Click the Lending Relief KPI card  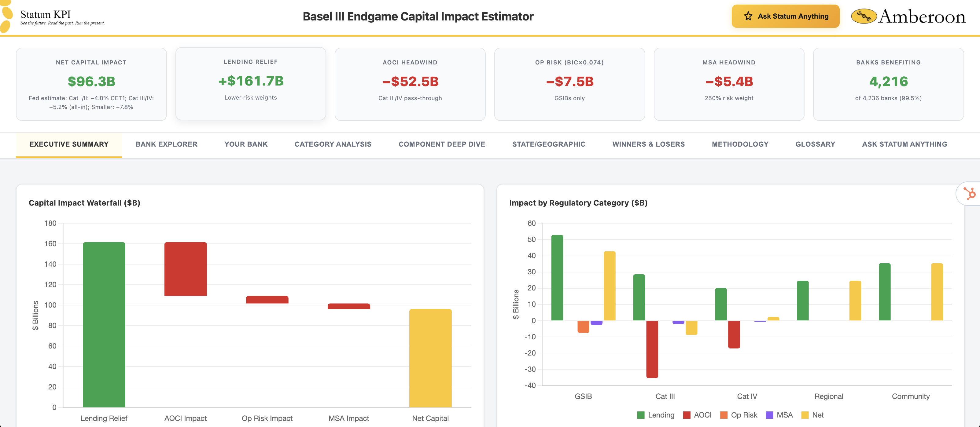pos(250,83)
